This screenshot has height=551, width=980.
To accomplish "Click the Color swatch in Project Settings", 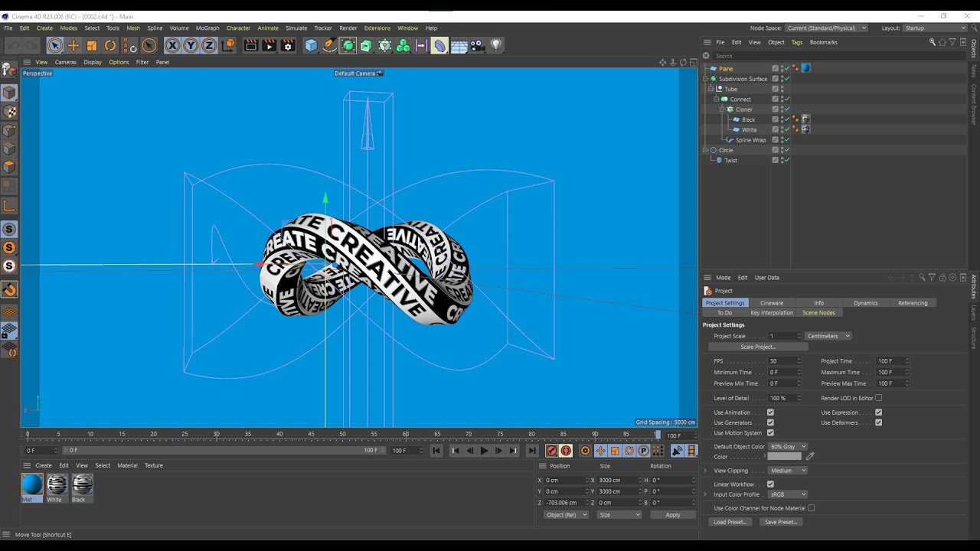I will [x=785, y=457].
